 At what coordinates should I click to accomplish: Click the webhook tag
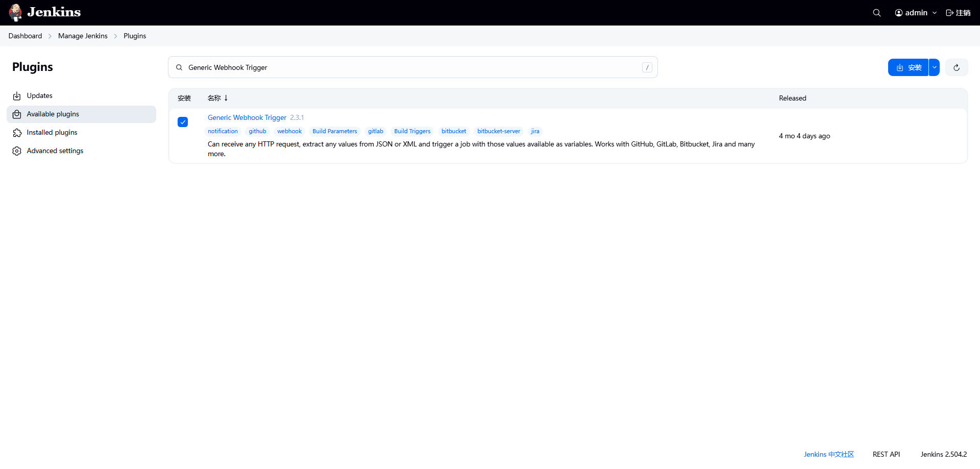[289, 131]
